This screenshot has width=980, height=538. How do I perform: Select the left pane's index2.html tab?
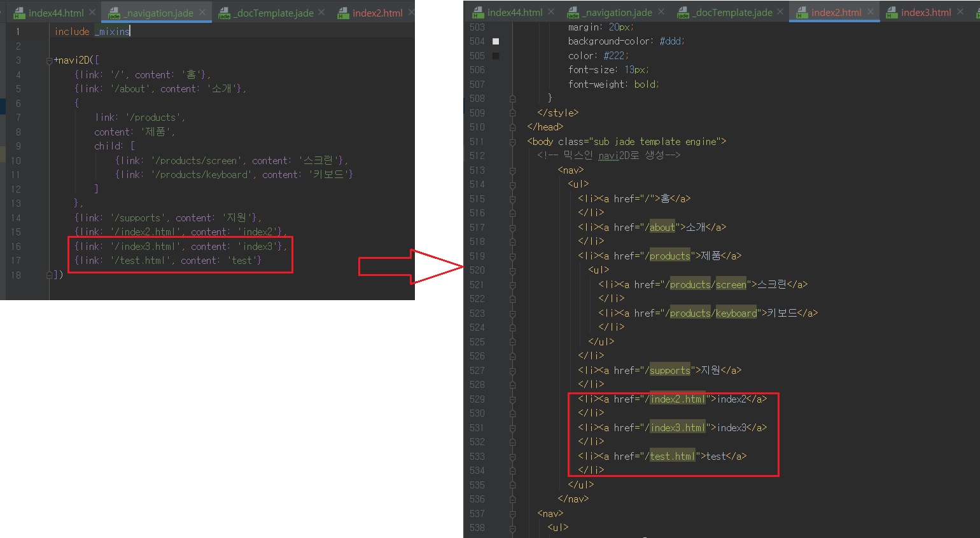click(x=377, y=13)
